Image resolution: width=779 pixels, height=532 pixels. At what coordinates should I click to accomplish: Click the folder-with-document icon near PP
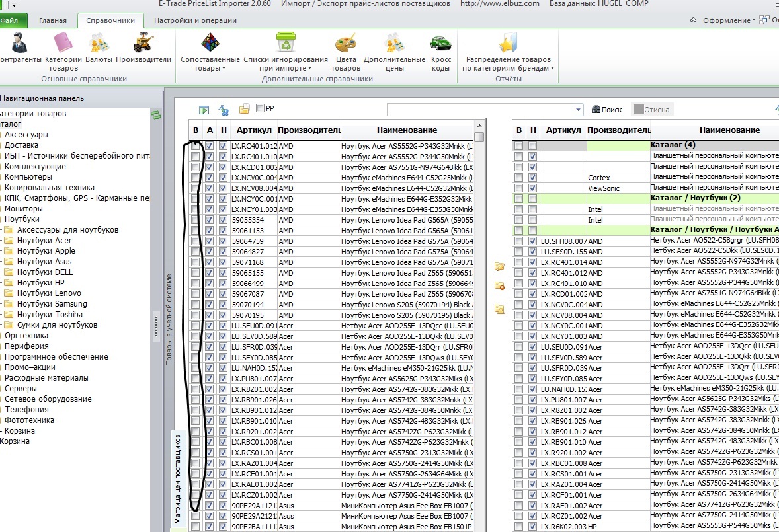click(x=244, y=109)
